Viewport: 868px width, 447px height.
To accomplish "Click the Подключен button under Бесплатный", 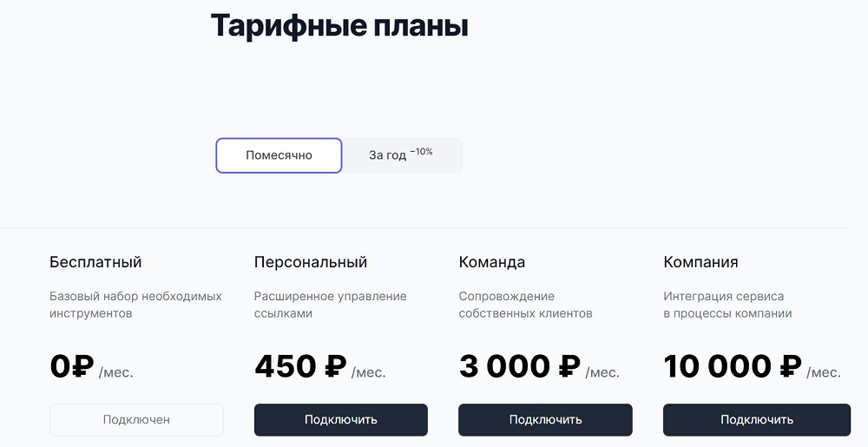I will (x=137, y=420).
